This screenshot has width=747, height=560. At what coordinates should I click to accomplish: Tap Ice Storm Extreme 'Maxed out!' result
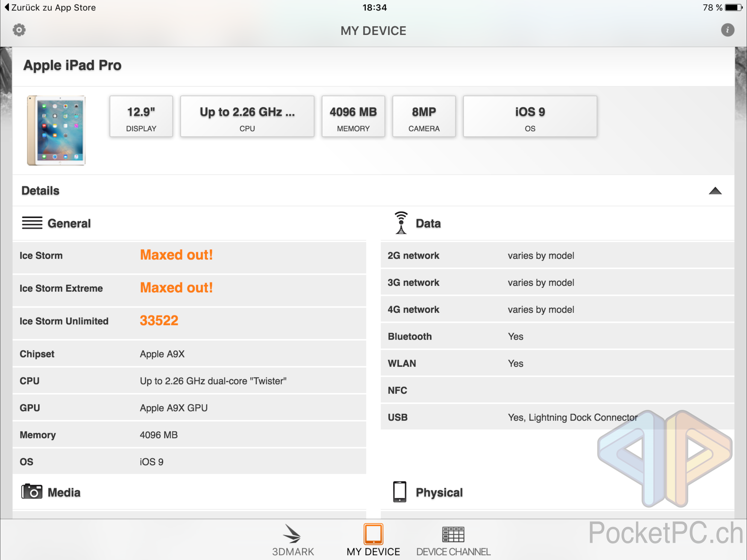point(176,288)
